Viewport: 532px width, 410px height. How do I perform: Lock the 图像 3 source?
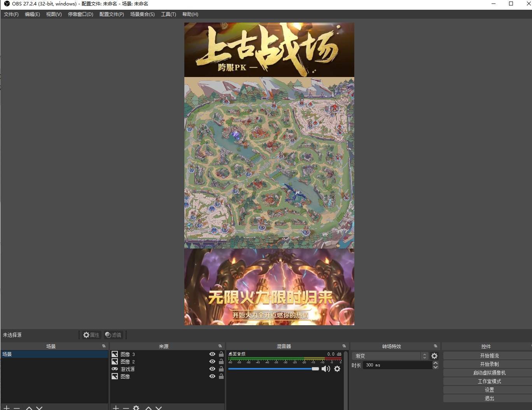(221, 354)
